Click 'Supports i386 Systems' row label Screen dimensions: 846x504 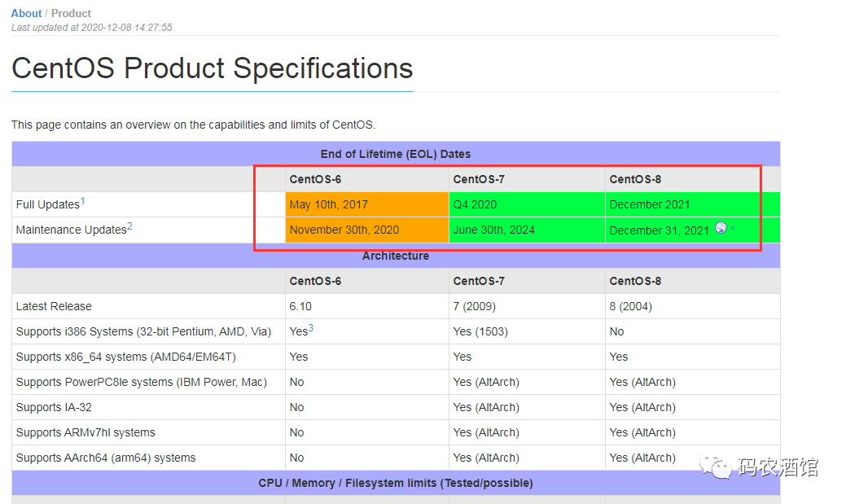coord(143,332)
